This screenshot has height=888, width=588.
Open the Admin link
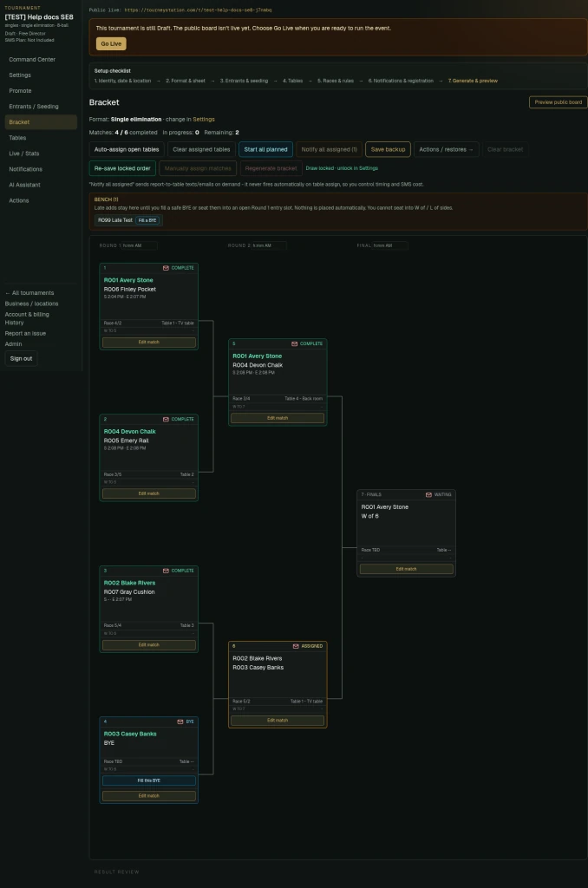tap(13, 343)
